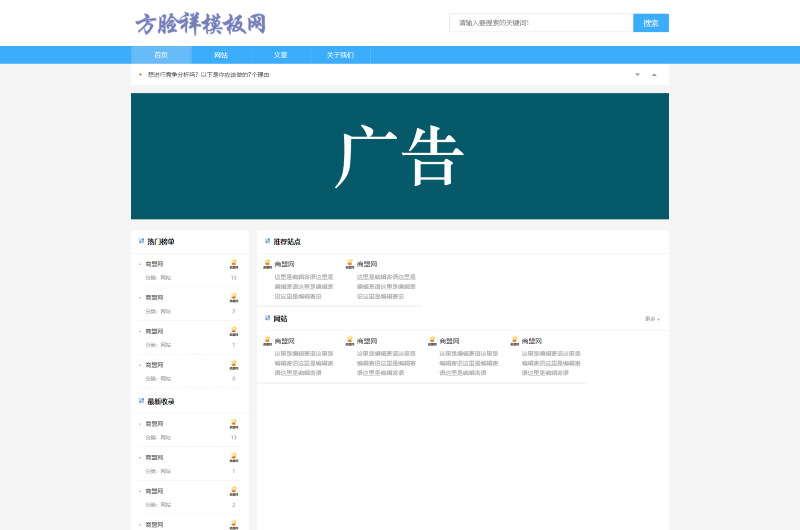Click the 方脸祥模板网 site logo
Screen dimensions: 800x530
[201, 24]
